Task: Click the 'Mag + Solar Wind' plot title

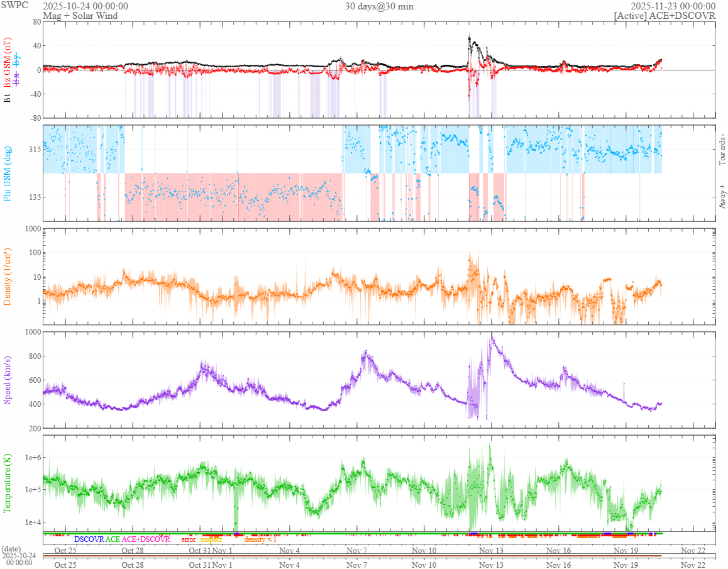Action: coord(80,15)
